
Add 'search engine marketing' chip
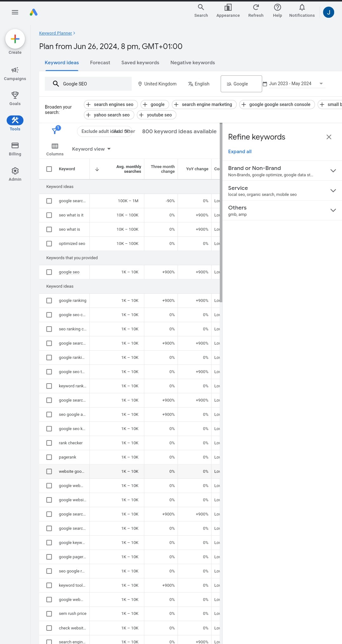[x=204, y=104]
